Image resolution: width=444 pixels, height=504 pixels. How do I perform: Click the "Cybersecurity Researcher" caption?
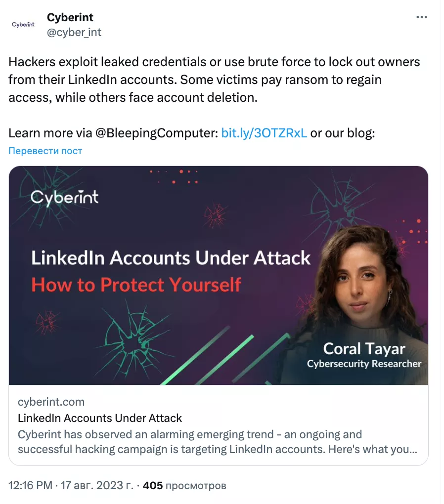coord(364,364)
